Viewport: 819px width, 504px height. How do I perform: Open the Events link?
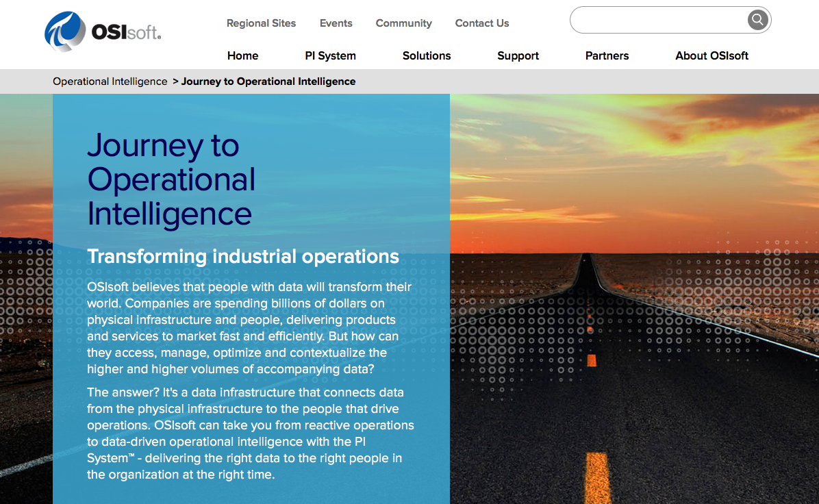pyautogui.click(x=336, y=23)
